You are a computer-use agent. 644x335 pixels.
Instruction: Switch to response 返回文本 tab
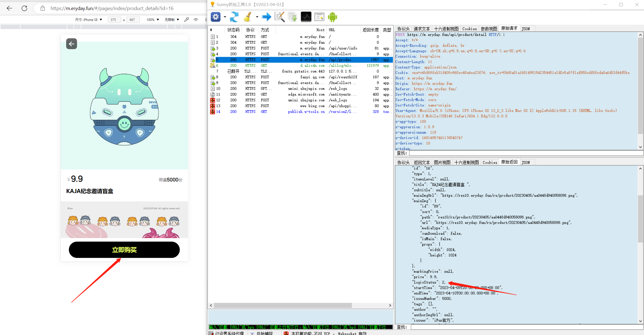pyautogui.click(x=422, y=162)
